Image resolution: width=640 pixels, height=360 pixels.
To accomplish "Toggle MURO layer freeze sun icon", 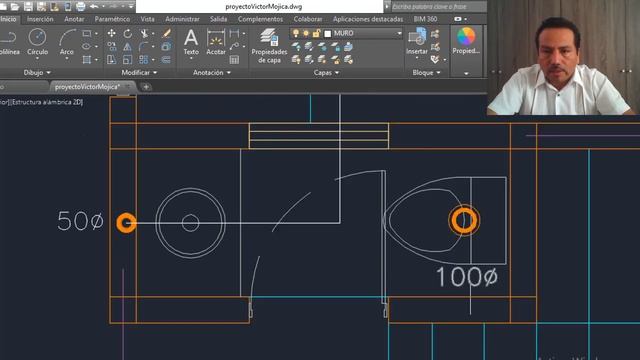I will 306,33.
